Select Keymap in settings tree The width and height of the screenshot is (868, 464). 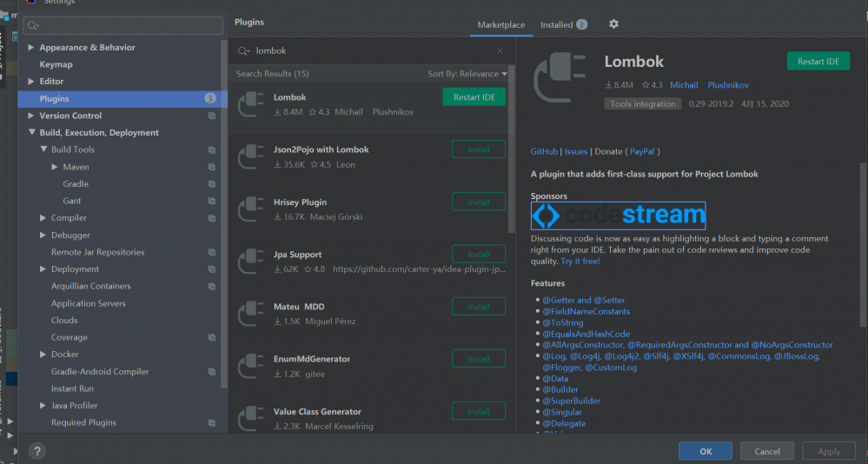click(x=56, y=65)
